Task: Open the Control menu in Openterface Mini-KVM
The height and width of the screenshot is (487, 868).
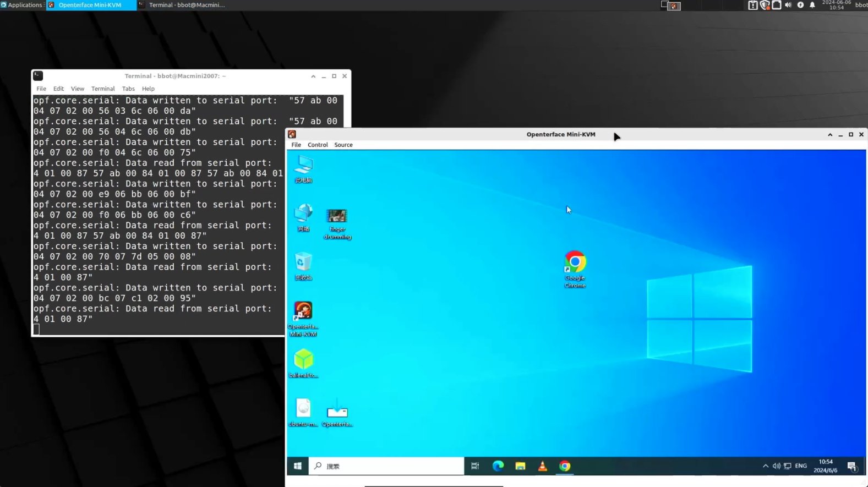Action: (318, 145)
